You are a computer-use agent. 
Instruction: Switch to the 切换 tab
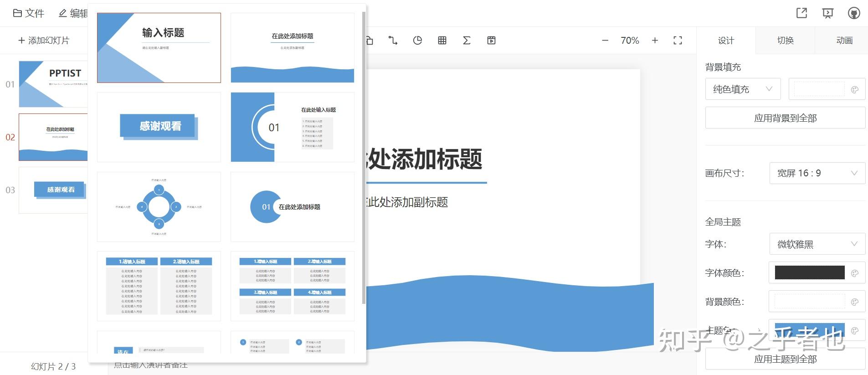pos(785,41)
